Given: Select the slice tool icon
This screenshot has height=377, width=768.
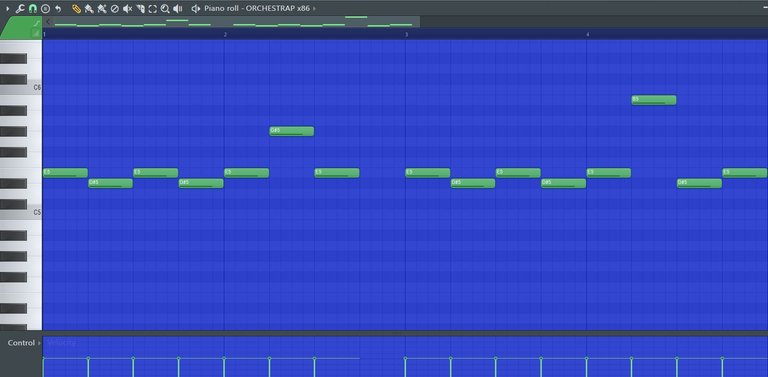Looking at the screenshot, I should click(140, 8).
